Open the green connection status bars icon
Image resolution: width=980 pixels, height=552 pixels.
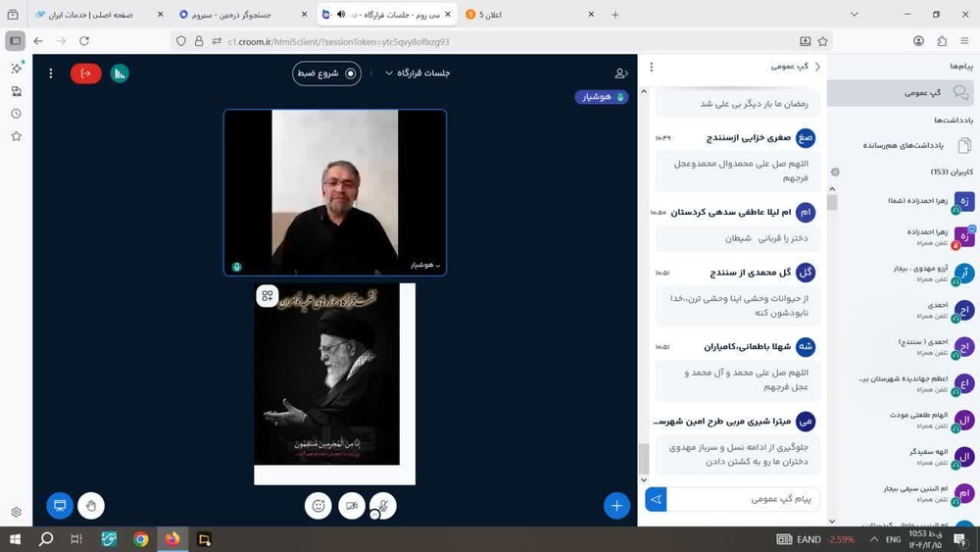[120, 74]
